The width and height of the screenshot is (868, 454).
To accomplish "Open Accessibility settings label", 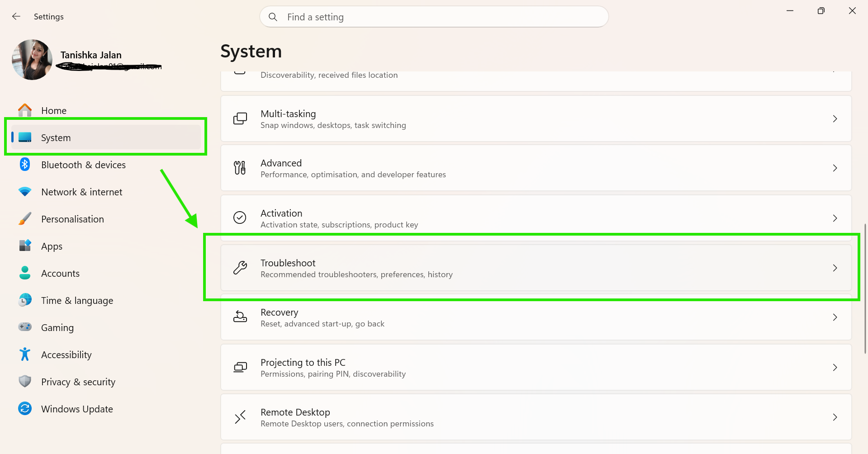I will coord(66,355).
